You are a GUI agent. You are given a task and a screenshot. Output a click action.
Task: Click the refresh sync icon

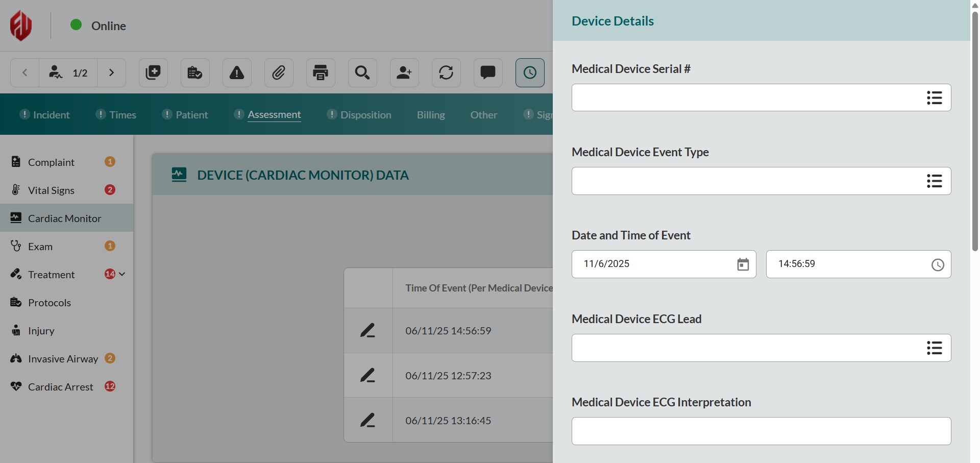pyautogui.click(x=446, y=73)
